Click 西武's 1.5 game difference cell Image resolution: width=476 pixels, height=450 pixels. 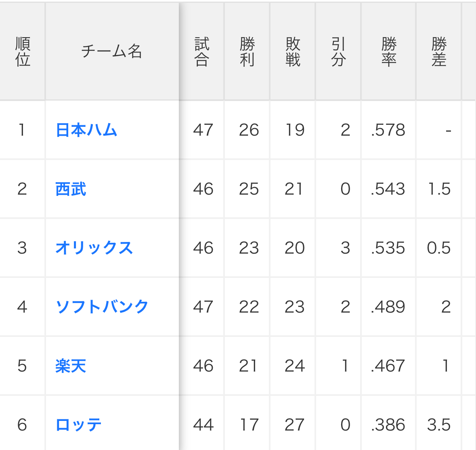pos(439,189)
